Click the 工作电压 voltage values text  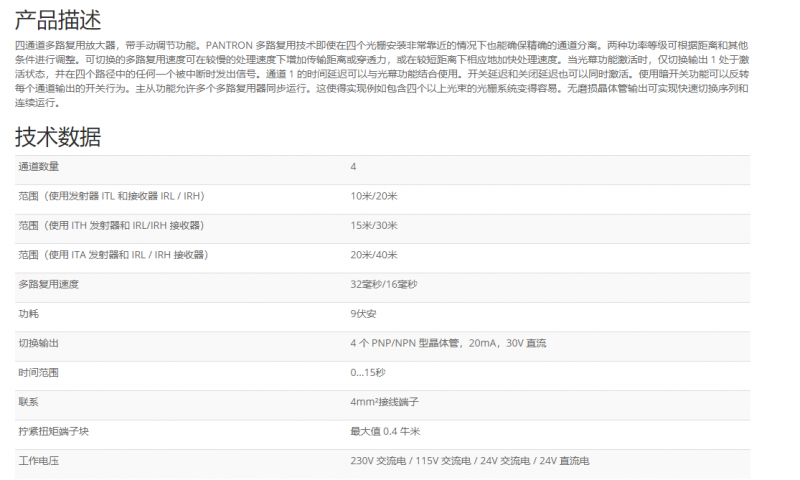pyautogui.click(x=469, y=461)
